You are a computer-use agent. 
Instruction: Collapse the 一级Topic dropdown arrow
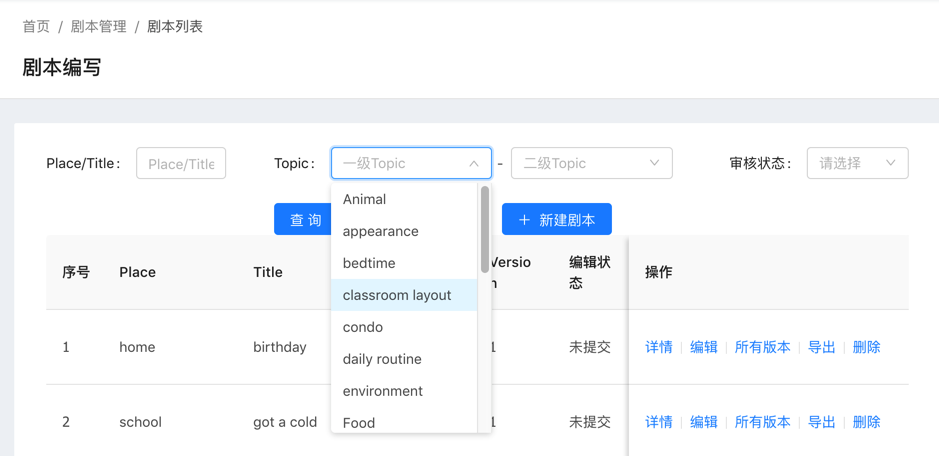click(x=474, y=163)
